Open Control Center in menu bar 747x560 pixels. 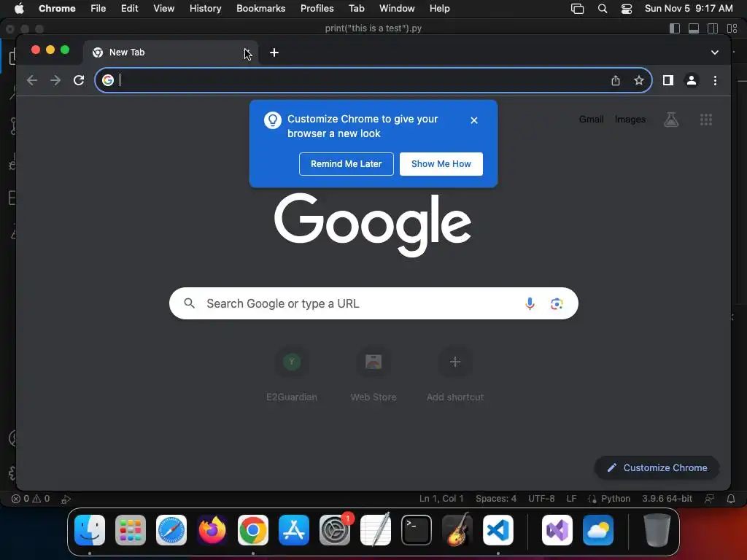(x=627, y=9)
